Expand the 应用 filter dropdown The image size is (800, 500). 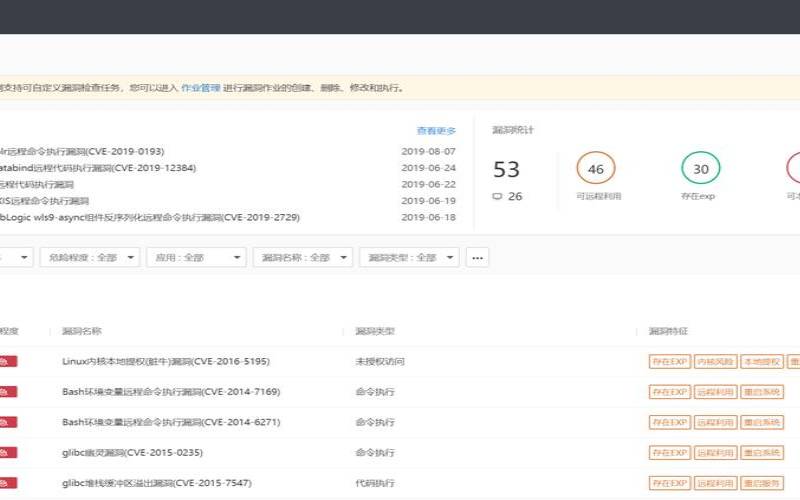tap(196, 257)
